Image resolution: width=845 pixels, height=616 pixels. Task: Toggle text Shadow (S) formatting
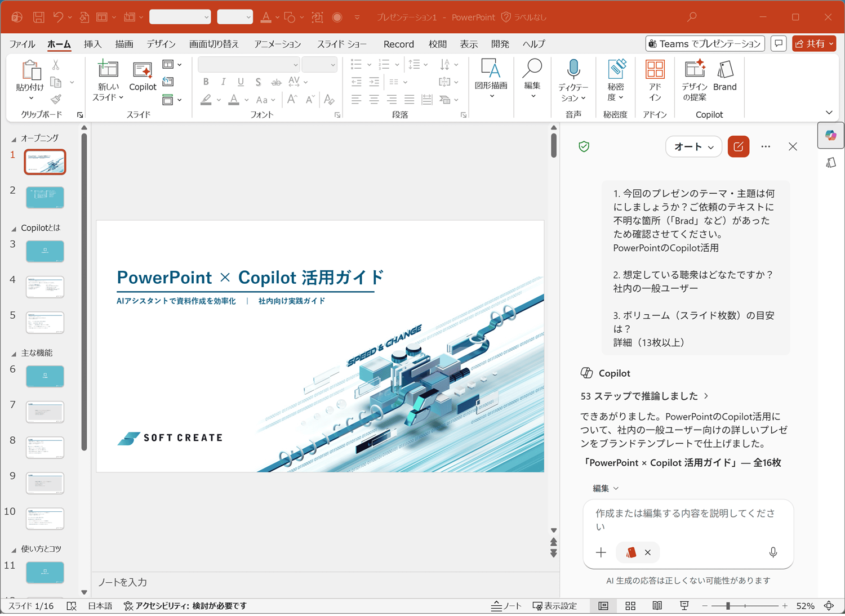pyautogui.click(x=258, y=82)
